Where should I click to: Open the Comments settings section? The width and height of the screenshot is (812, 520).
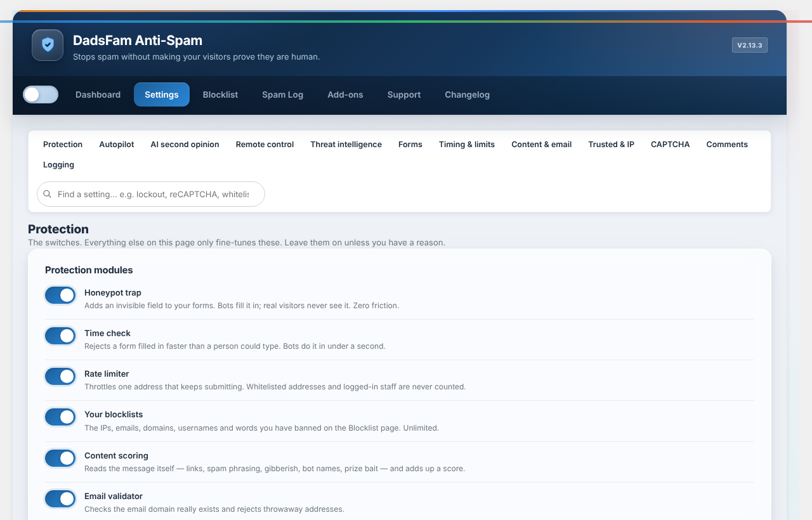(x=727, y=145)
